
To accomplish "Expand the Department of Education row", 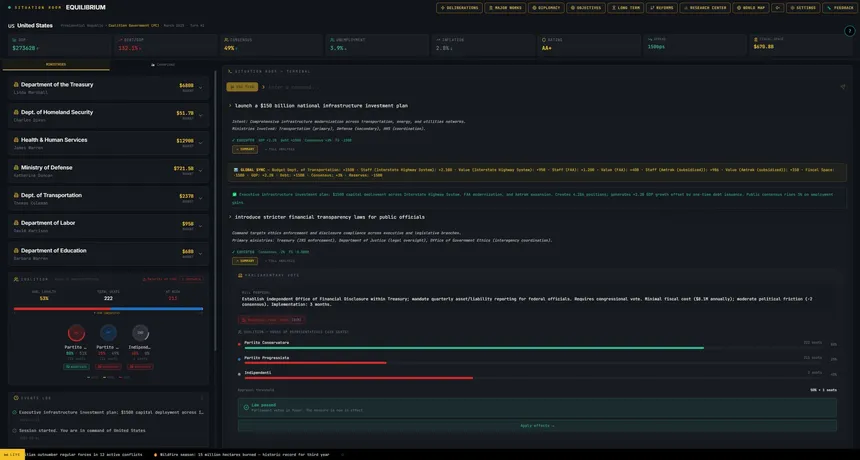I will pos(109,254).
